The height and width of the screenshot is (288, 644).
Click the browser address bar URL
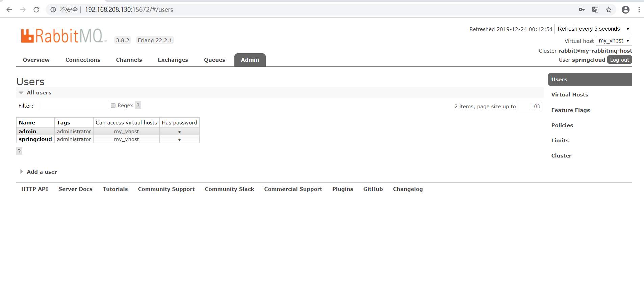(129, 10)
